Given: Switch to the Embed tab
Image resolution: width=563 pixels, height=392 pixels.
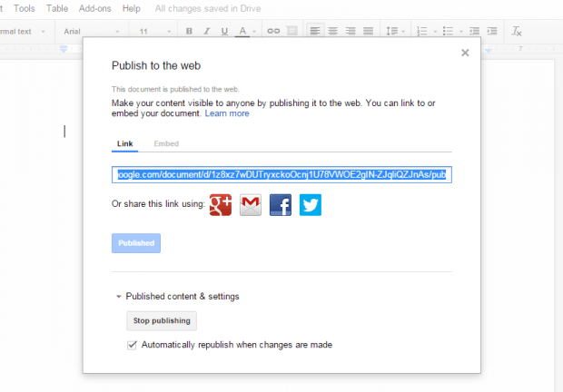Looking at the screenshot, I should [x=166, y=143].
